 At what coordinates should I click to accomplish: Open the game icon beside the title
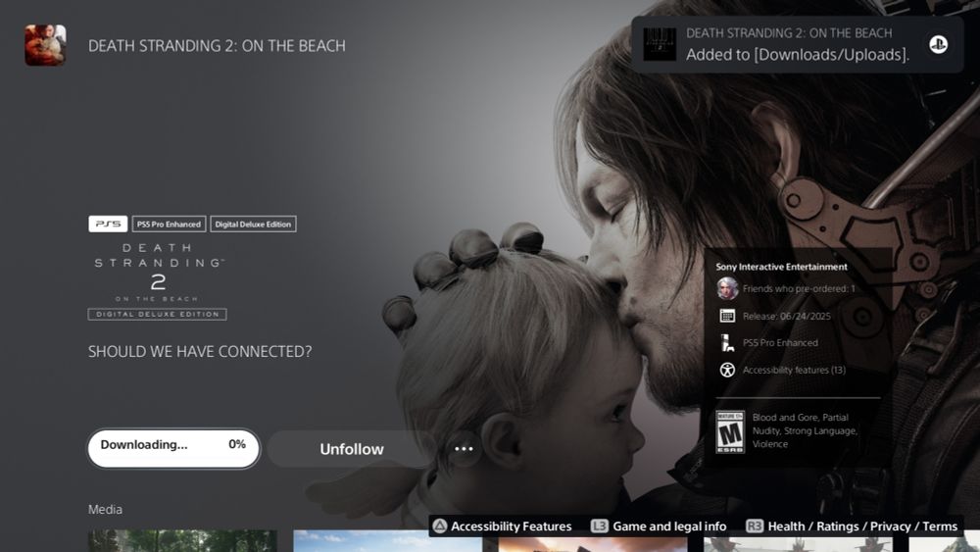[45, 45]
